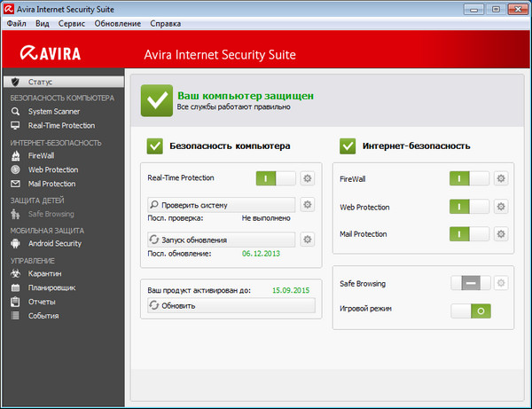This screenshot has height=409, width=532.
Task: Click Проверить систему button
Action: pos(221,205)
